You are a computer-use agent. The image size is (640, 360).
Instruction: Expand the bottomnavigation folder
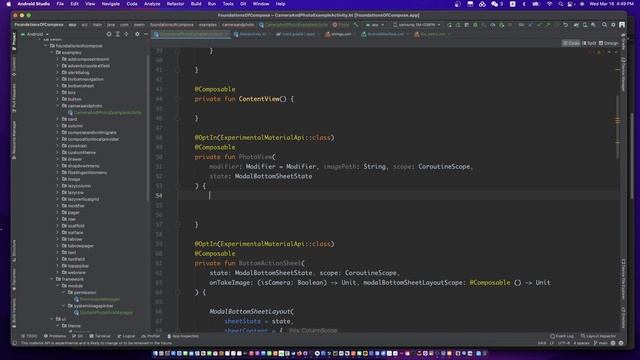(58, 79)
